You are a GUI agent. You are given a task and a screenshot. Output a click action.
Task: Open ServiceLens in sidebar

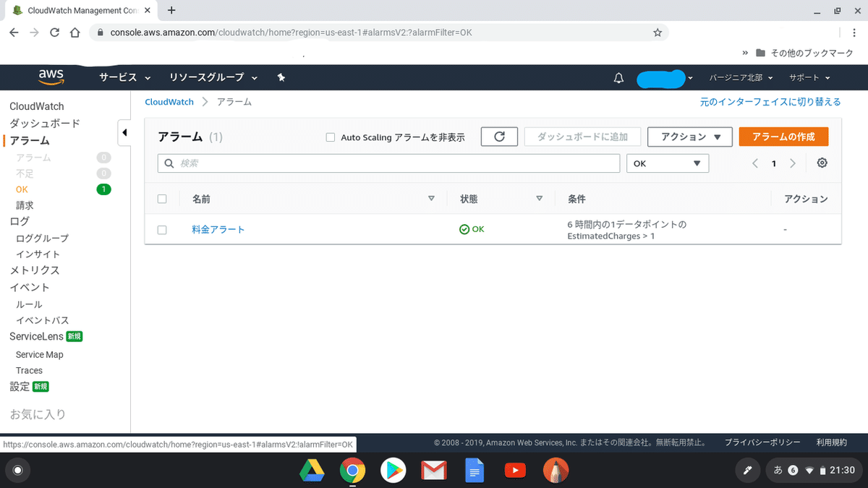[x=36, y=336]
